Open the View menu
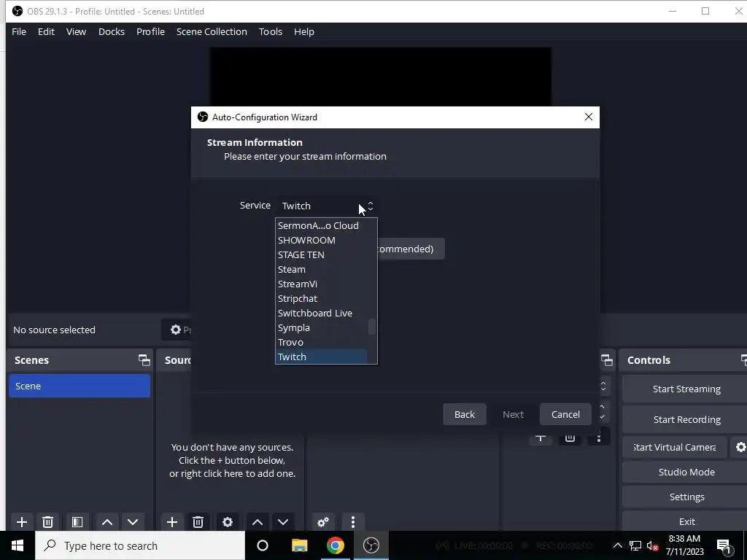 (x=76, y=31)
